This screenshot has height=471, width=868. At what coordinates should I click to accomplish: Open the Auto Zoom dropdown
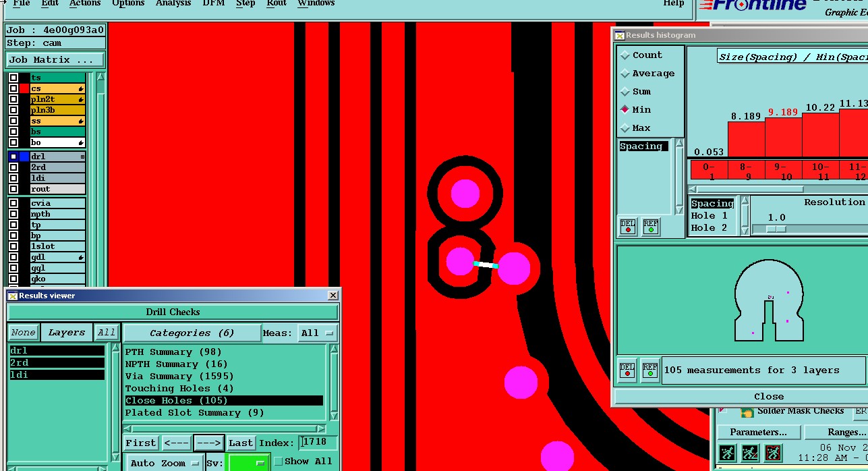[165, 463]
